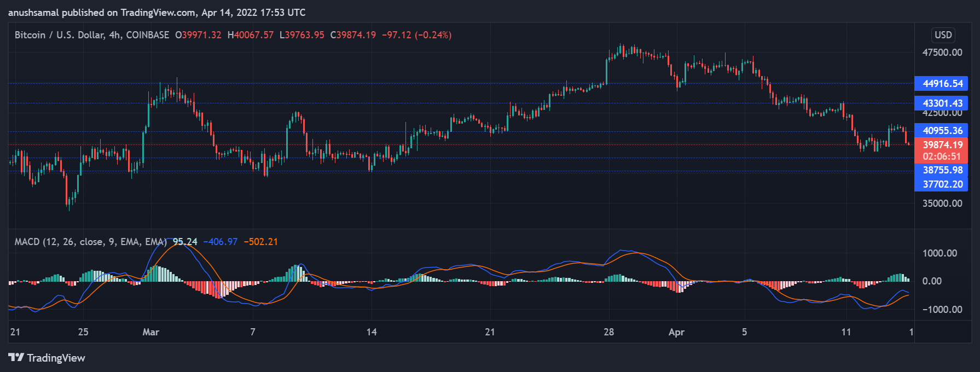Viewport: 980px width, 372px height.
Task: Click the 35000.00 price axis value
Action: [942, 204]
